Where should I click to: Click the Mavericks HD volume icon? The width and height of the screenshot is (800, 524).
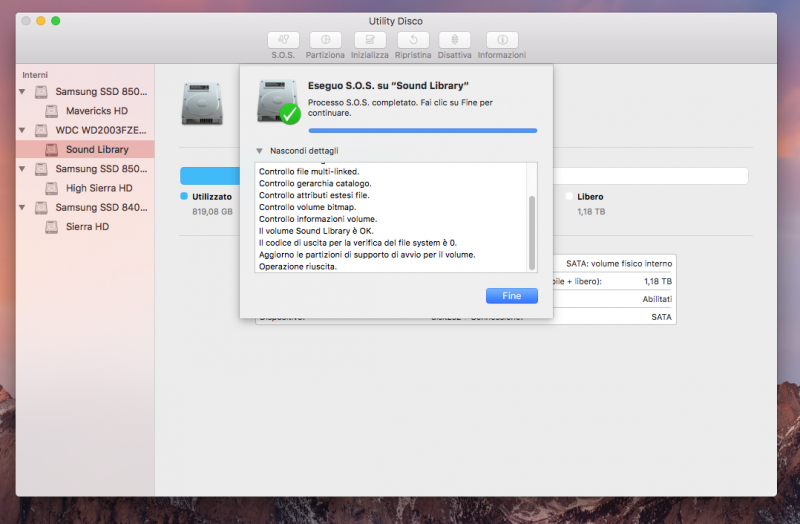click(x=52, y=111)
